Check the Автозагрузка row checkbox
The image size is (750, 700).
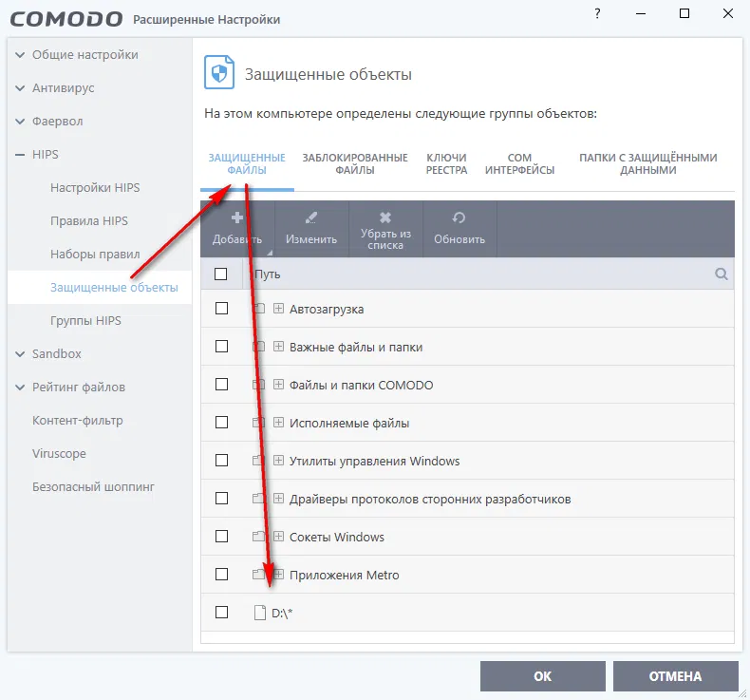click(221, 308)
